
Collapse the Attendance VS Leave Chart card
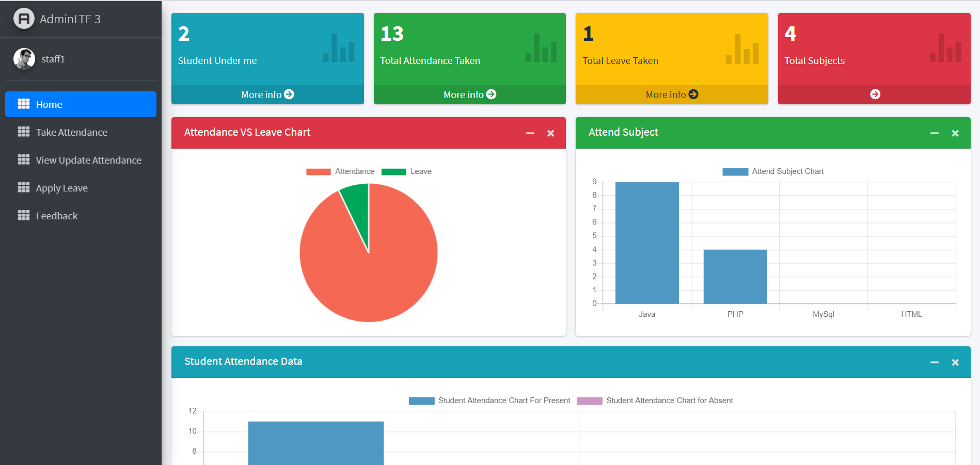coord(530,133)
